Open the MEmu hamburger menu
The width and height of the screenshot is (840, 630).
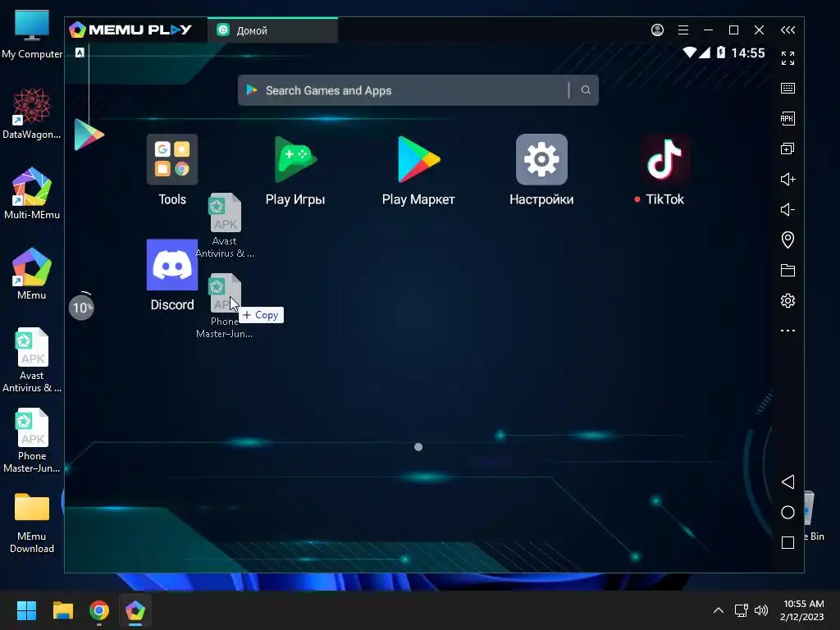pos(683,30)
